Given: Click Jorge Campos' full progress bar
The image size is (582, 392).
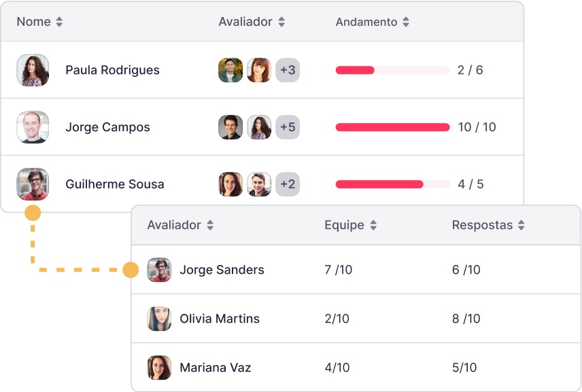Looking at the screenshot, I should [392, 127].
